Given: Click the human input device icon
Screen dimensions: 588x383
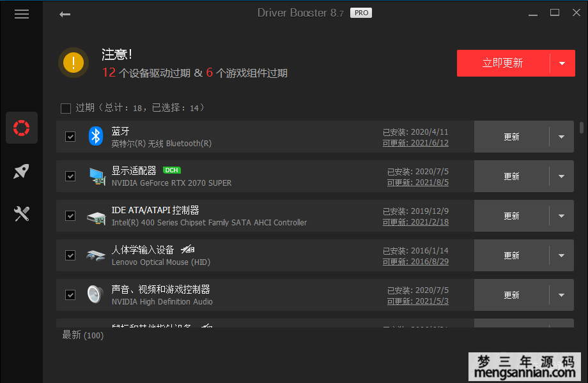Looking at the screenshot, I should tap(96, 255).
